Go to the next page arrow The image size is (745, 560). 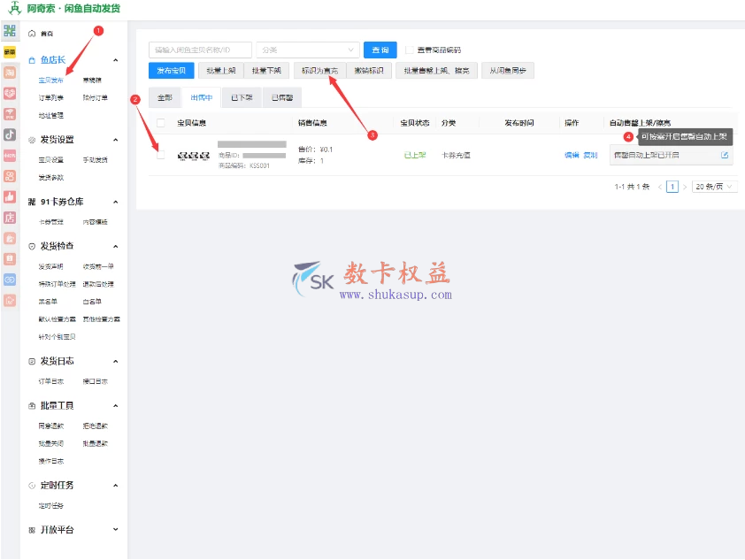(x=685, y=188)
